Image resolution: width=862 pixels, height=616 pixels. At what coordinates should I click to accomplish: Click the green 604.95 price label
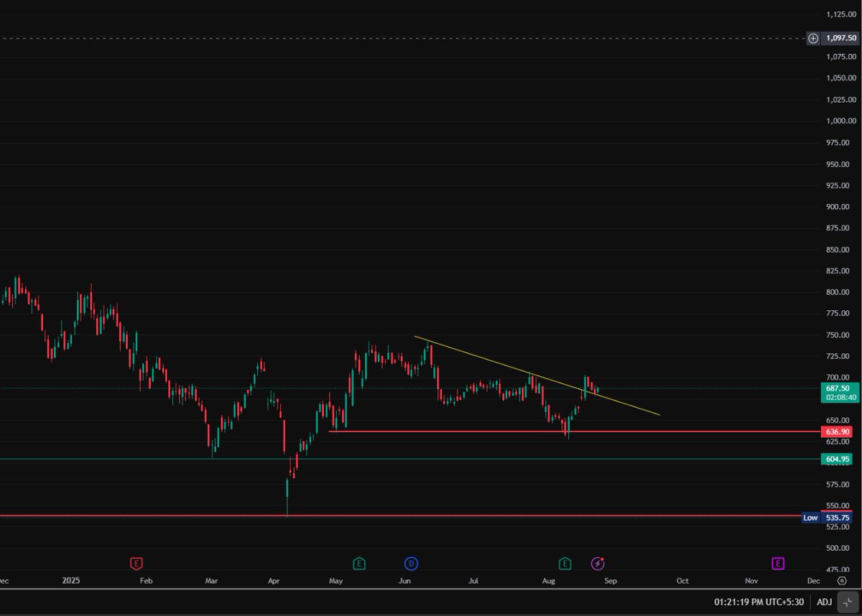pyautogui.click(x=838, y=459)
